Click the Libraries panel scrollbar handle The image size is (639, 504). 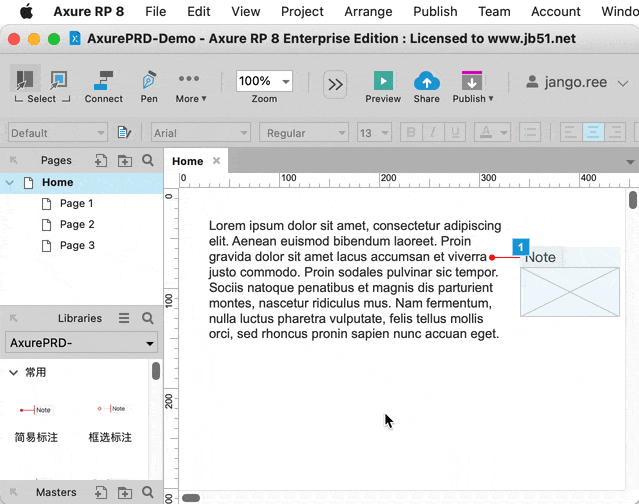tap(156, 371)
